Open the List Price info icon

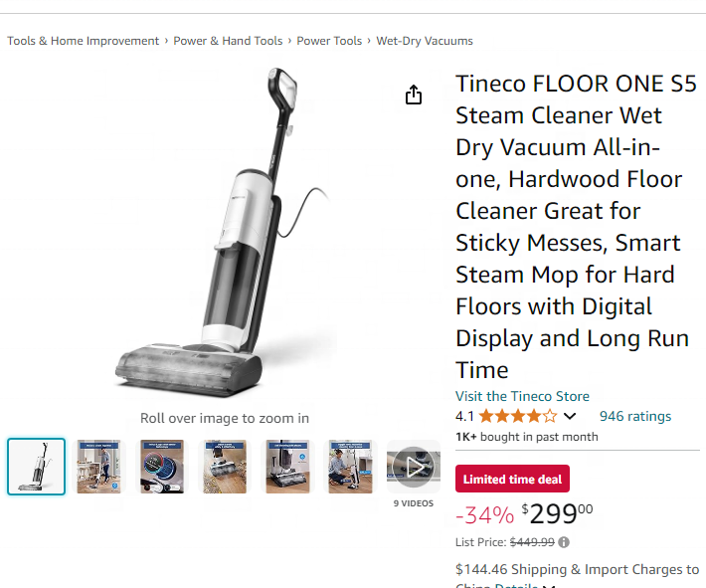(564, 542)
